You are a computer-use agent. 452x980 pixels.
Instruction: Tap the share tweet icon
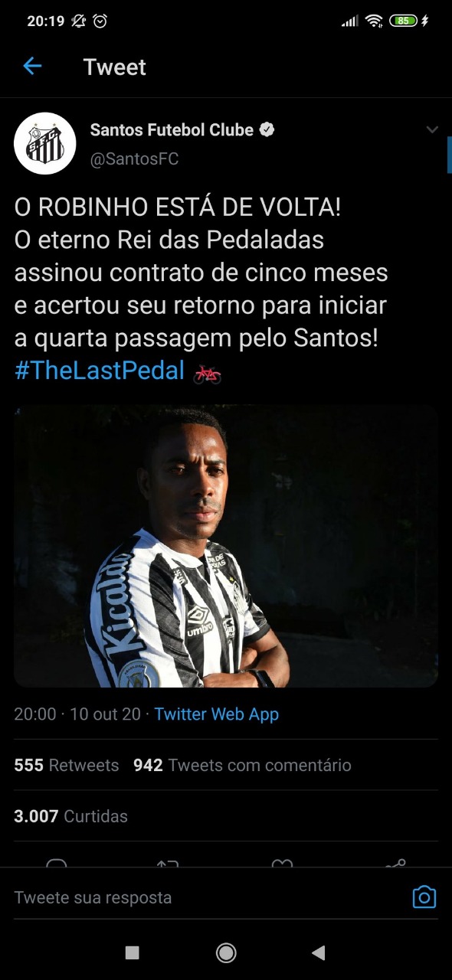click(x=395, y=864)
